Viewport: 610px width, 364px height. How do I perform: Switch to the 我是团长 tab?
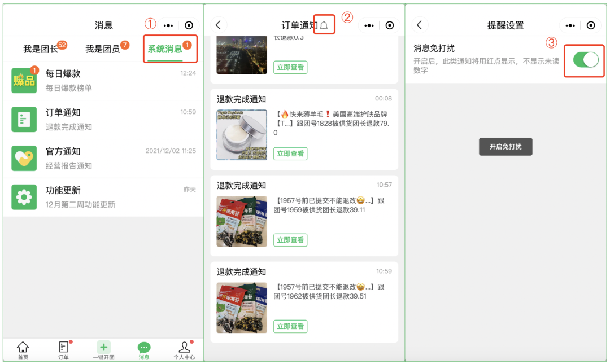pos(40,49)
